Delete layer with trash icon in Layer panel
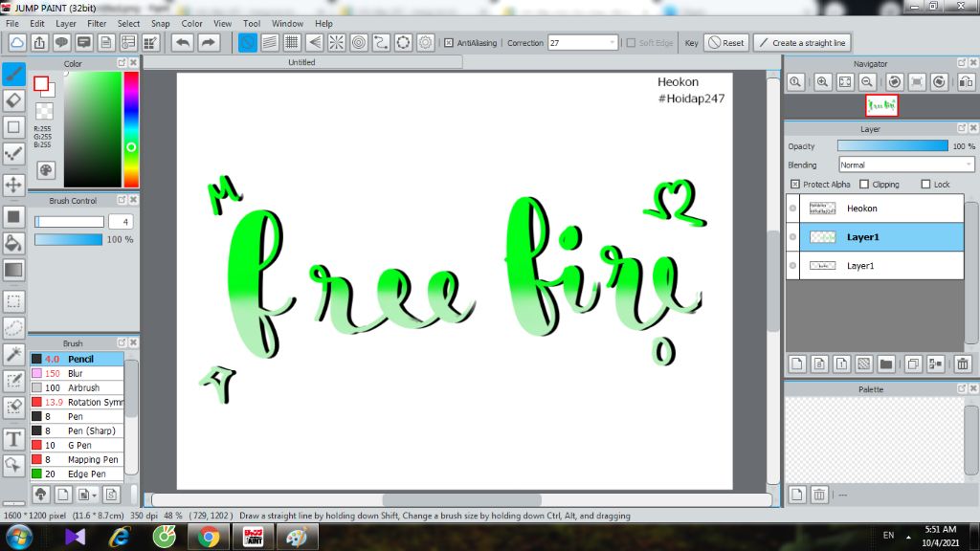980x551 pixels. [x=963, y=364]
